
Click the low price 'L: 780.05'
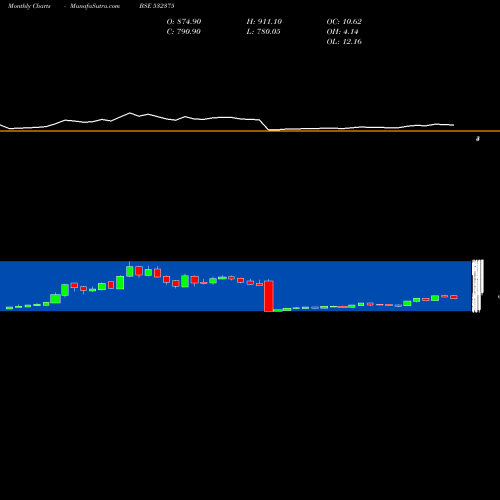click(x=263, y=32)
